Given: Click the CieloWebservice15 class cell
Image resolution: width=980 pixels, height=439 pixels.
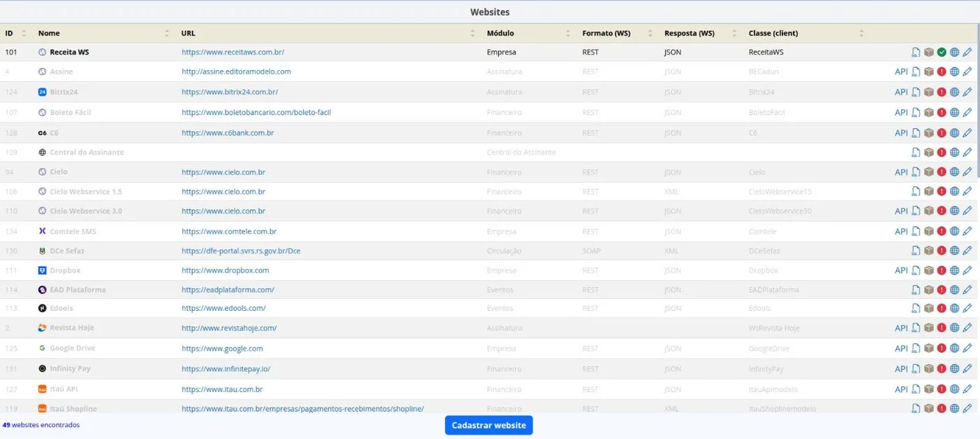Looking at the screenshot, I should click(x=780, y=191).
